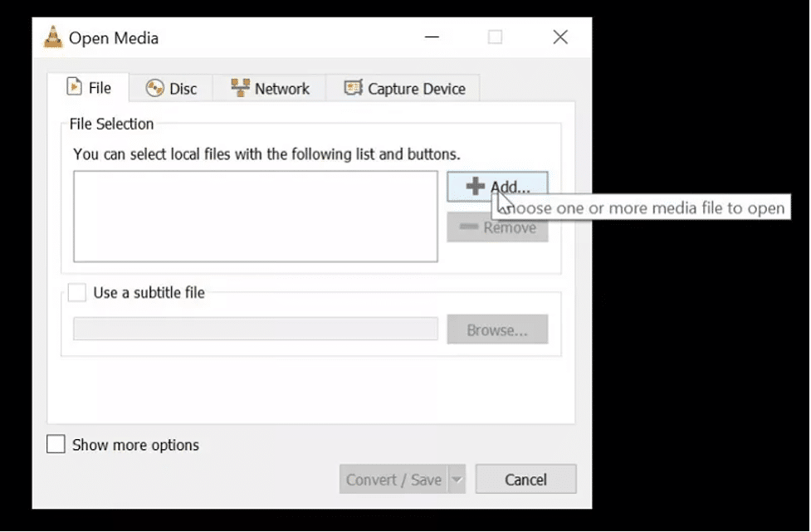This screenshot has width=811, height=532.
Task: Open the Convert/Save dropdown arrow
Action: 456,479
